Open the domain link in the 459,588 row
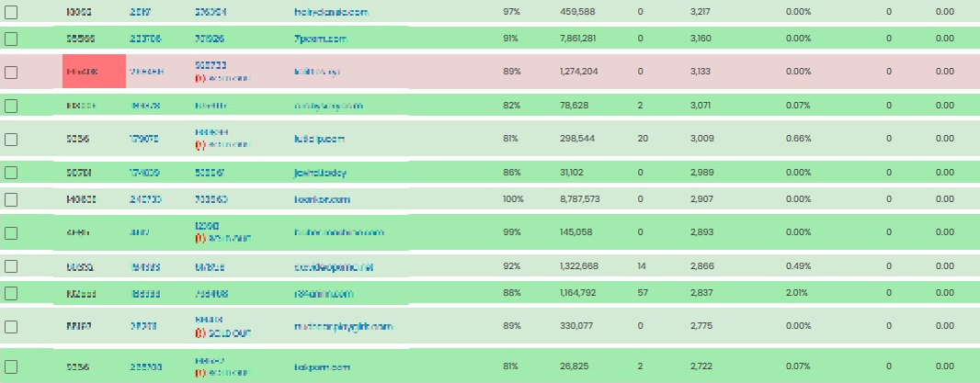This screenshot has width=980, height=383. 330,12
